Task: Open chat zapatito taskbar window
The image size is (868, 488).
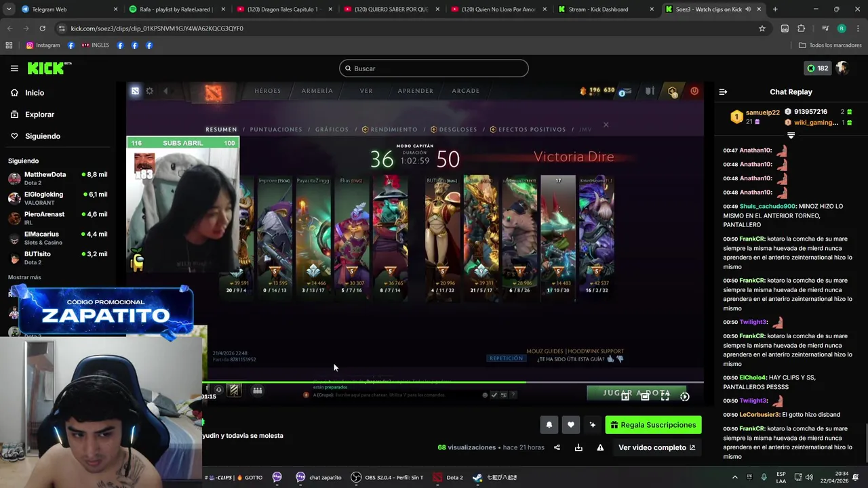Action: click(317, 477)
